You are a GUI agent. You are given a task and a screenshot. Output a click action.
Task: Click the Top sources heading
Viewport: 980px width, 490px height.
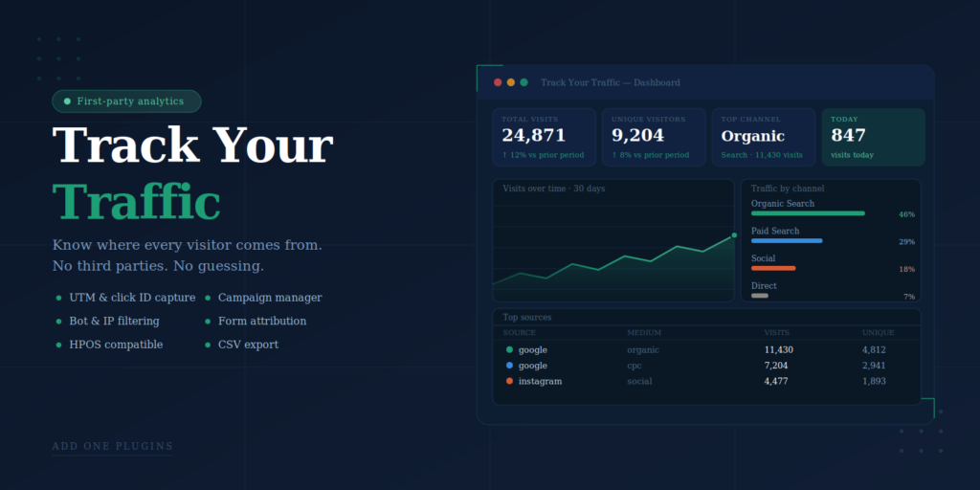point(527,318)
